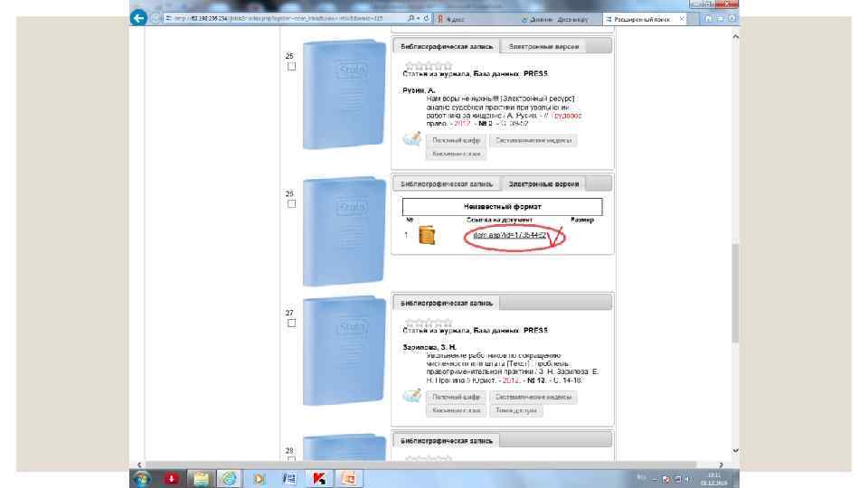Click the red year 2012 link in record 25
The width and height of the screenshot is (868, 488).
(x=461, y=124)
